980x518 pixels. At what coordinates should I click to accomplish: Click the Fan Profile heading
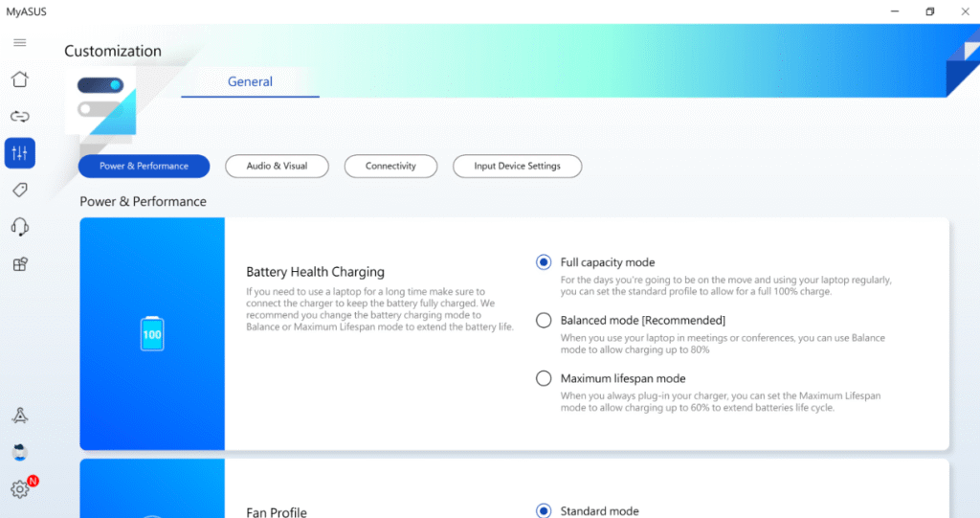(277, 511)
